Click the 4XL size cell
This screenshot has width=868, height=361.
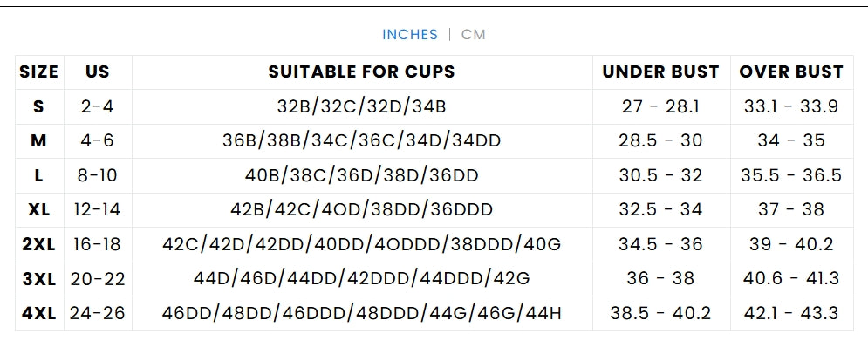coord(38,313)
